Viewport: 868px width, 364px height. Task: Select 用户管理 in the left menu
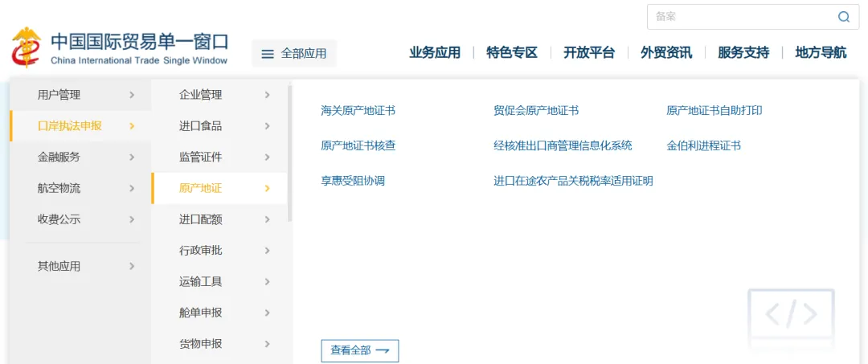80,95
